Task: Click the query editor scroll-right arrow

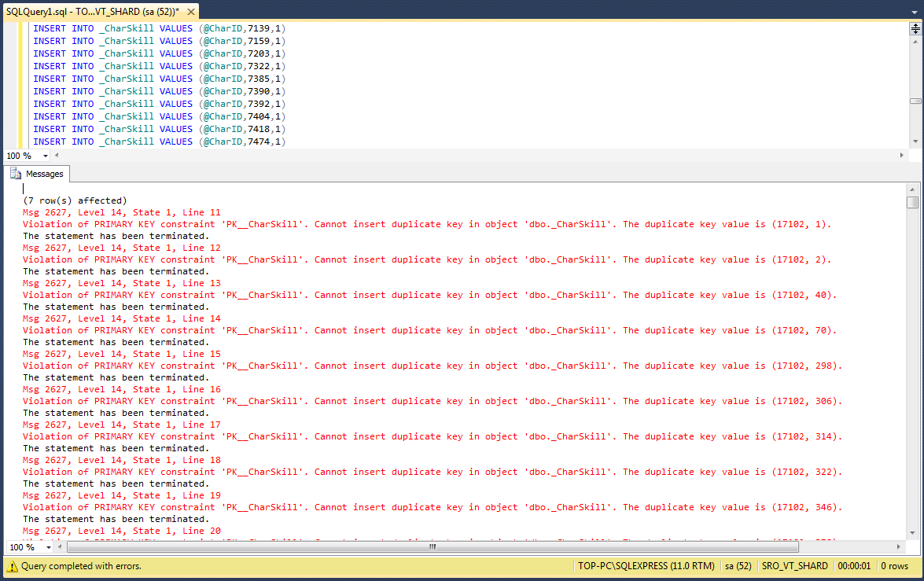Action: [901, 156]
